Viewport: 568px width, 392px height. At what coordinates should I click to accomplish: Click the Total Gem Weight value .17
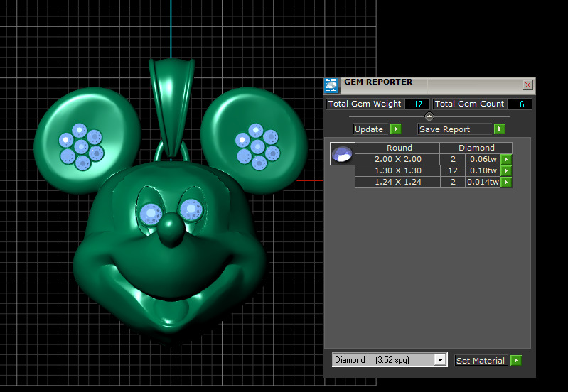click(417, 104)
